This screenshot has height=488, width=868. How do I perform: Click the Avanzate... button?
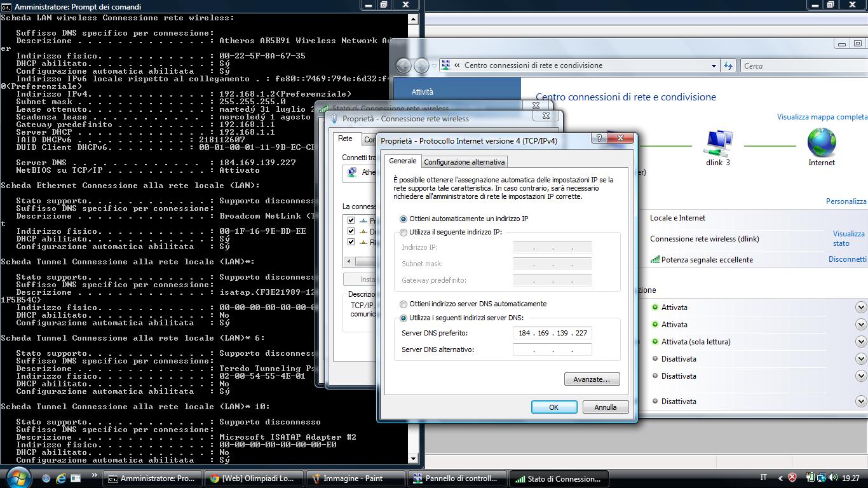pos(592,379)
